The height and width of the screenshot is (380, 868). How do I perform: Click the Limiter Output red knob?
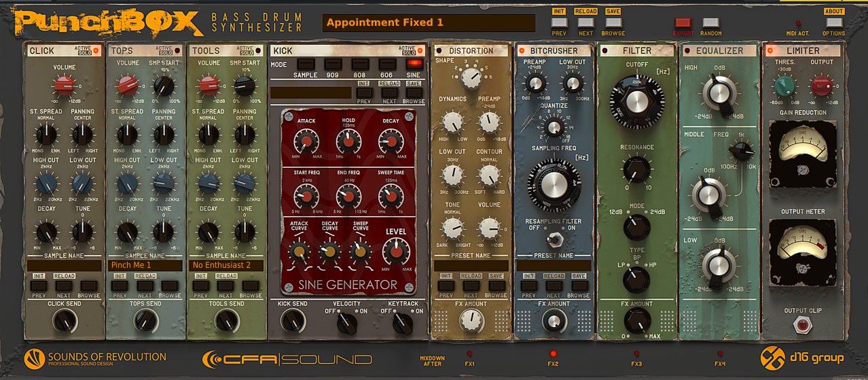[821, 86]
